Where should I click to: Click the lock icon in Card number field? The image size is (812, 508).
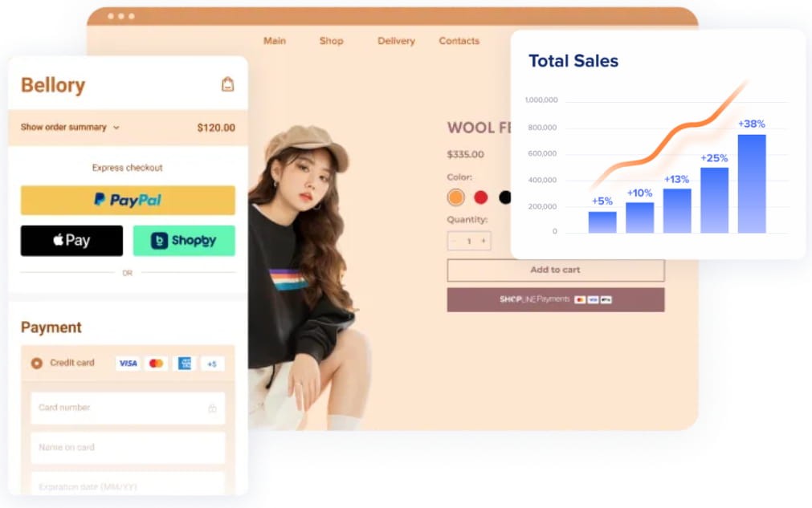[x=212, y=408]
